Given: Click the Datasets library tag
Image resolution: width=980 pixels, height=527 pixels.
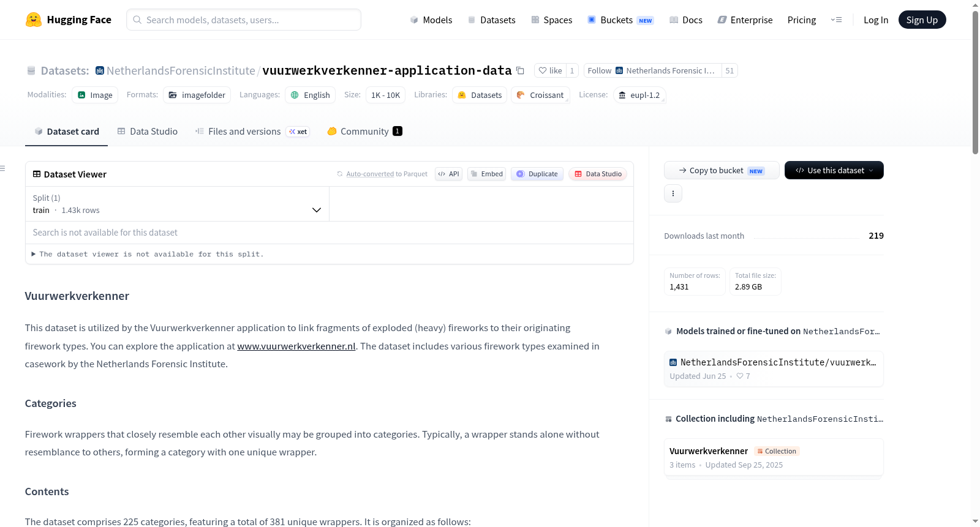Looking at the screenshot, I should [x=480, y=95].
